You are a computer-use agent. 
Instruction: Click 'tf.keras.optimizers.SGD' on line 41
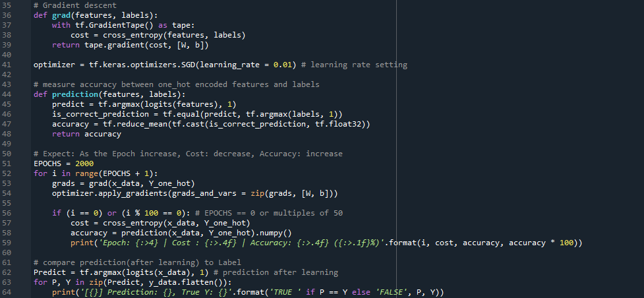point(142,65)
